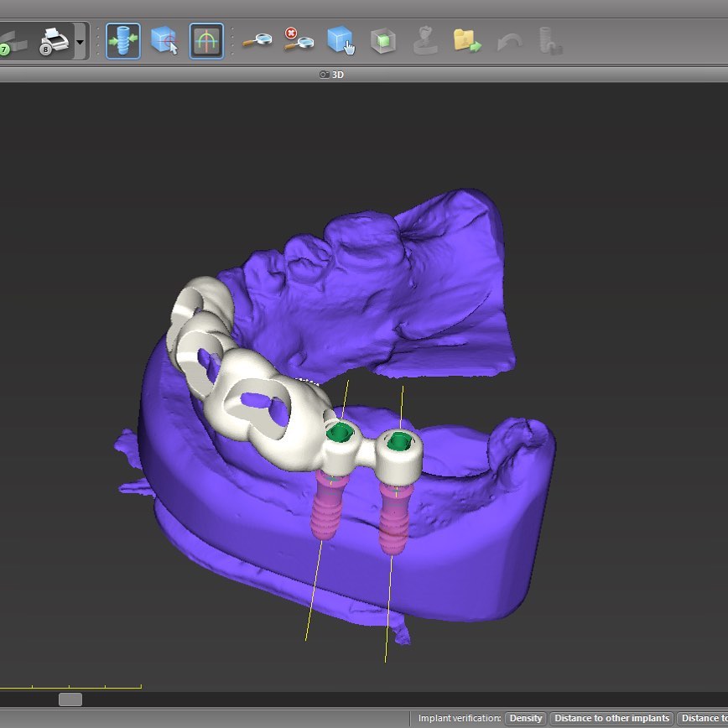
Task: Click the magnifying glass zoom tool
Action: [257, 40]
